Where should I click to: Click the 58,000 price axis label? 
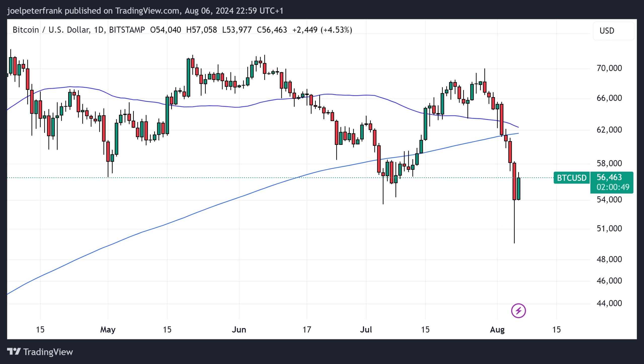[609, 164]
